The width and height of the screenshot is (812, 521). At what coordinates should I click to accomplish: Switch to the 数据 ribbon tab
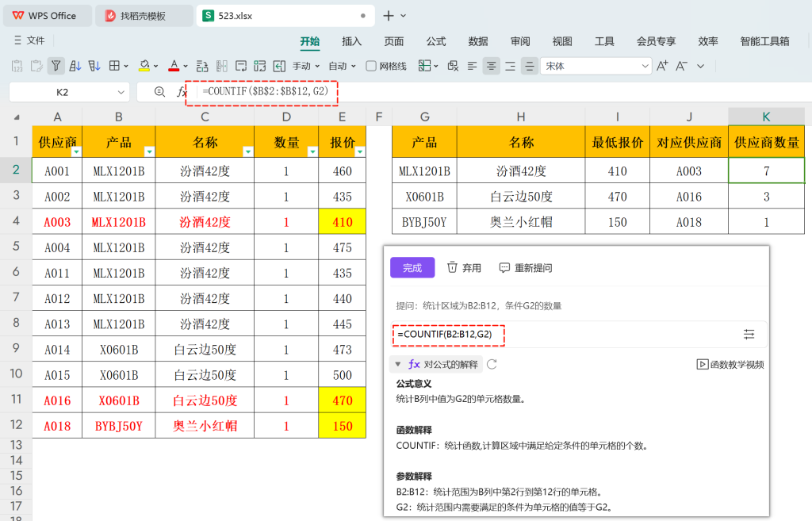478,41
